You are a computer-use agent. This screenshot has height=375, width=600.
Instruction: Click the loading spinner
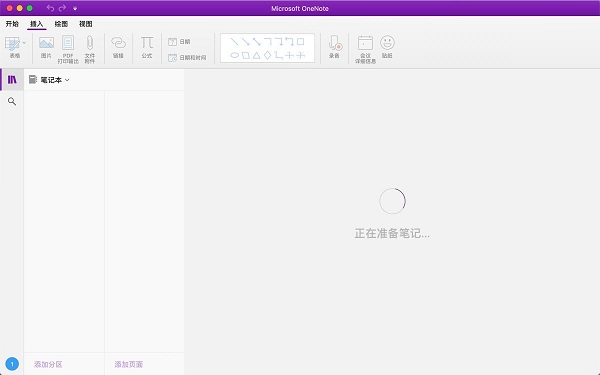(392, 201)
